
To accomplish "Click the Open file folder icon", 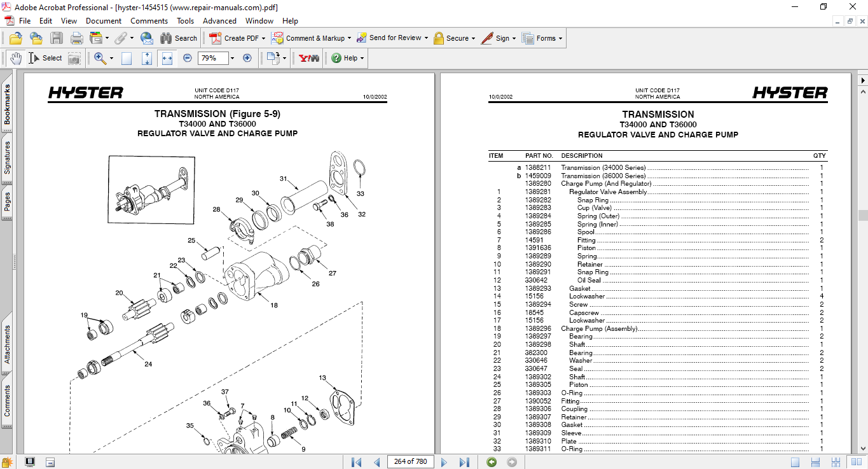I will [x=15, y=38].
